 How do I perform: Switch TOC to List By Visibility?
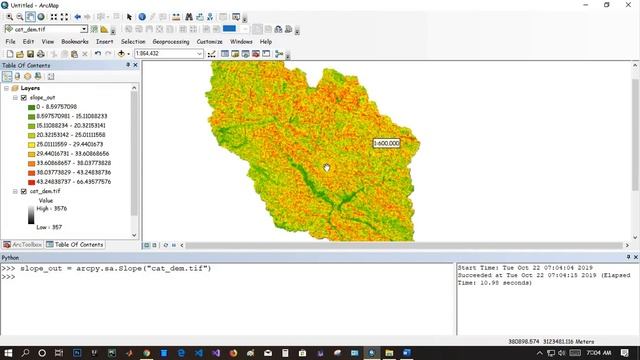coord(27,76)
